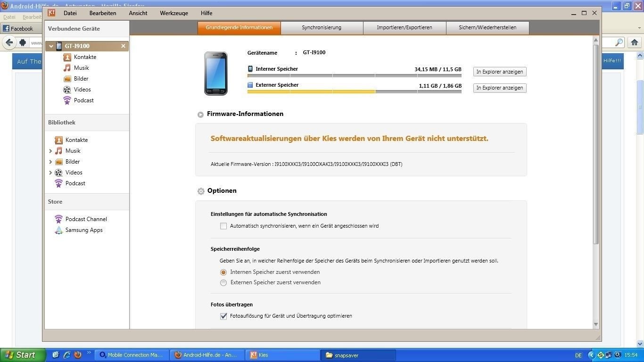Open Musik icon in Bibliothek section

[x=58, y=151]
